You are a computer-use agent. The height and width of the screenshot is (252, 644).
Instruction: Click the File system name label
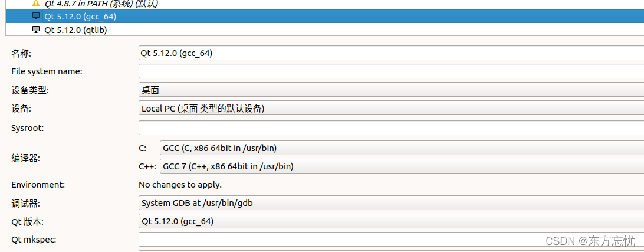point(47,71)
